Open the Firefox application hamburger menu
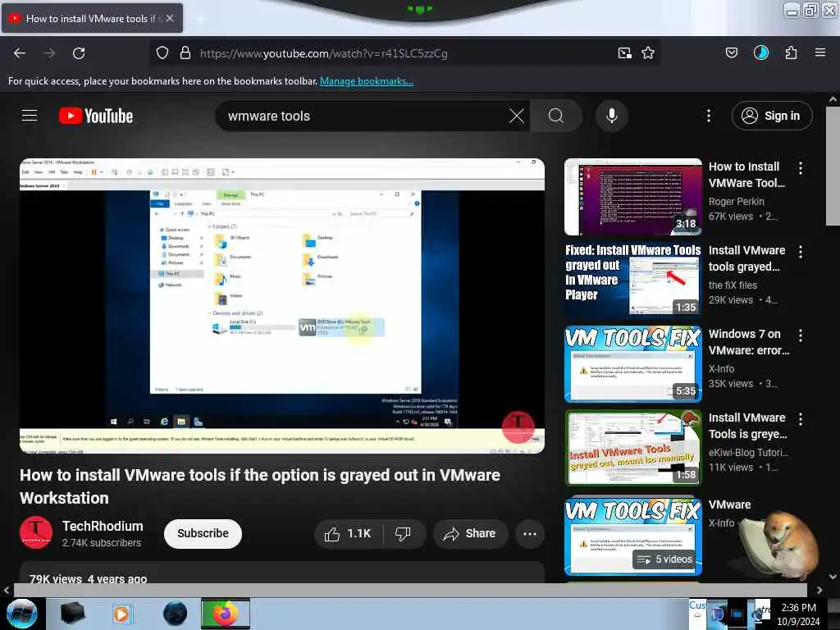This screenshot has height=630, width=840. 820,52
